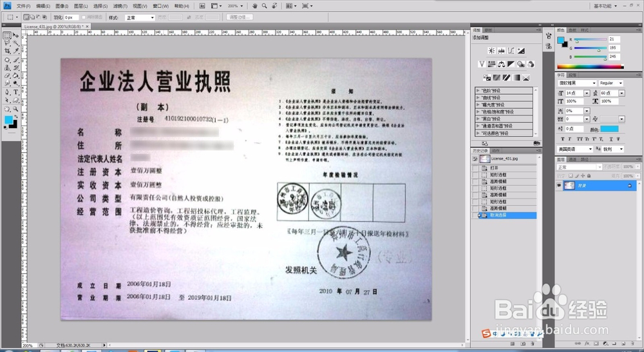The width and height of the screenshot is (644, 352).
Task: Open the 基本功能 workspace switcher
Action: [x=605, y=6]
